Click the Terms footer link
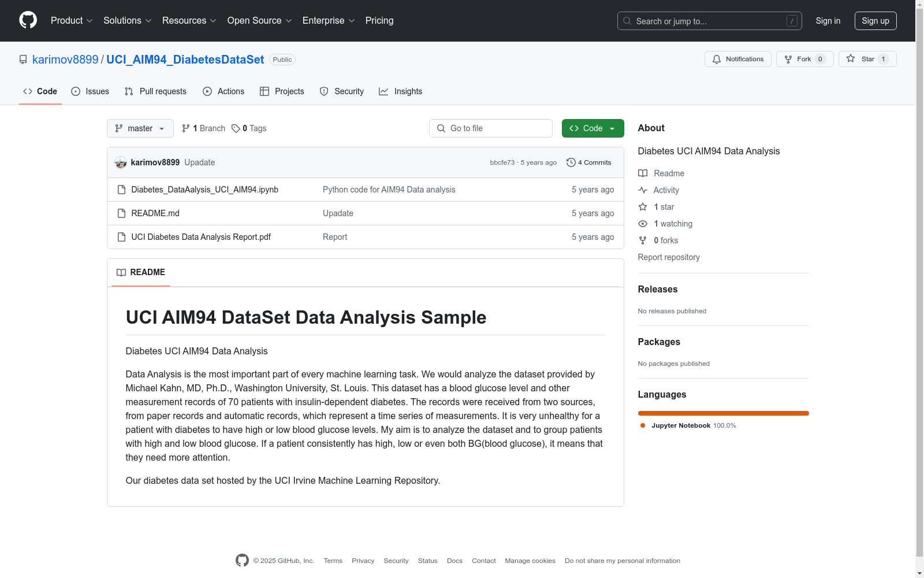Image resolution: width=924 pixels, height=578 pixels. click(x=333, y=561)
